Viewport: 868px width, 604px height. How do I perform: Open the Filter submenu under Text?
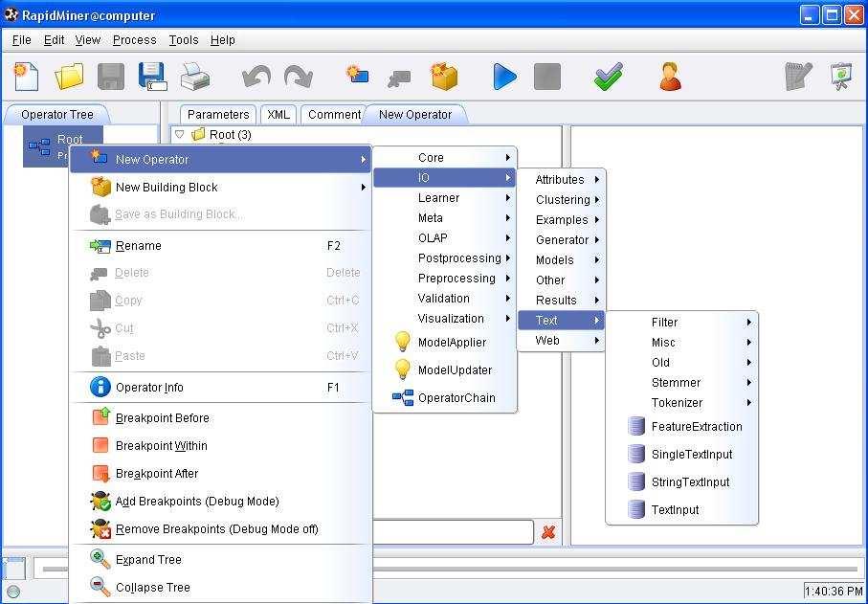[x=682, y=323]
